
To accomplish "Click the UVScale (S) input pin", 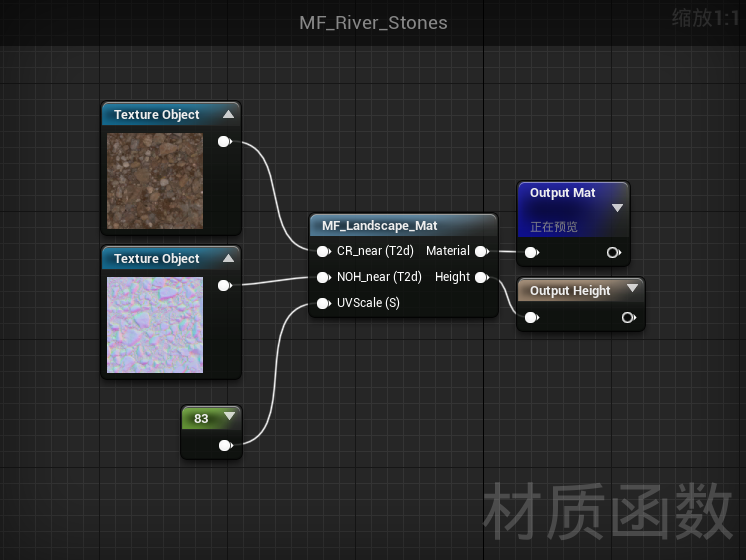I will click(324, 303).
